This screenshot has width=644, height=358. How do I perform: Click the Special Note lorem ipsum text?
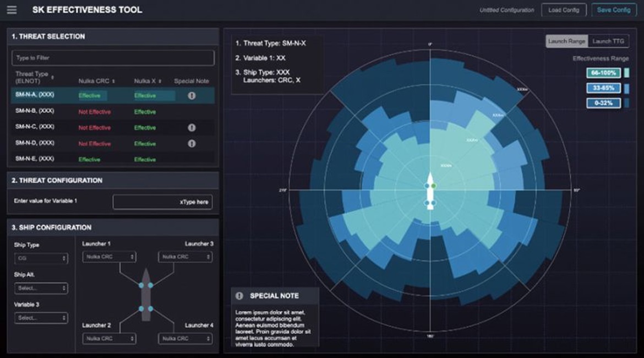[x=273, y=328]
